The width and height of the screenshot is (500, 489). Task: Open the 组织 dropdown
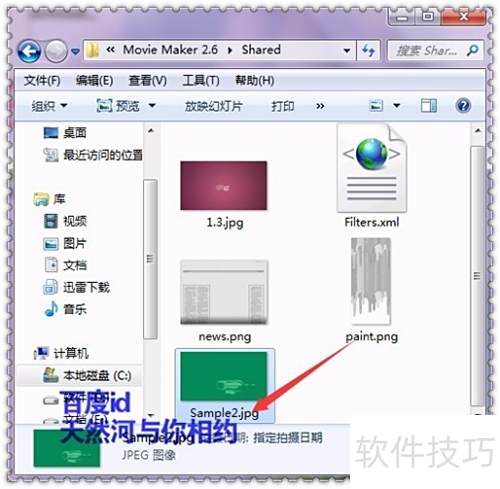49,106
